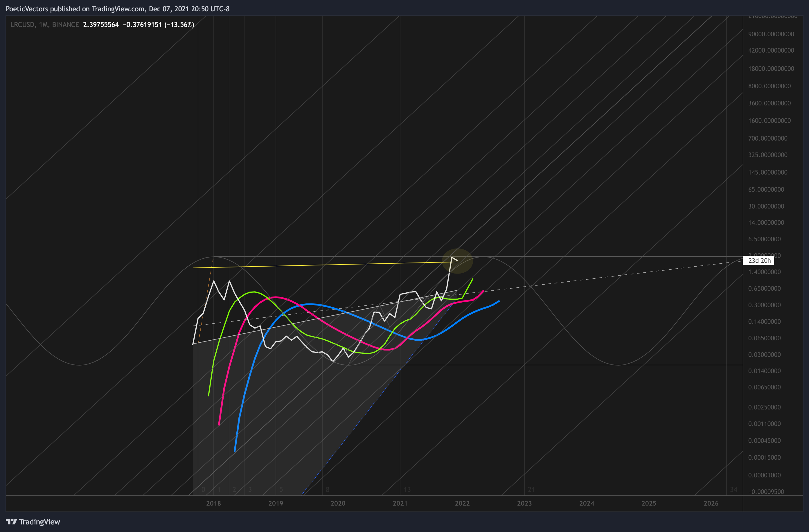Click the price value 2.39755564

(x=101, y=24)
